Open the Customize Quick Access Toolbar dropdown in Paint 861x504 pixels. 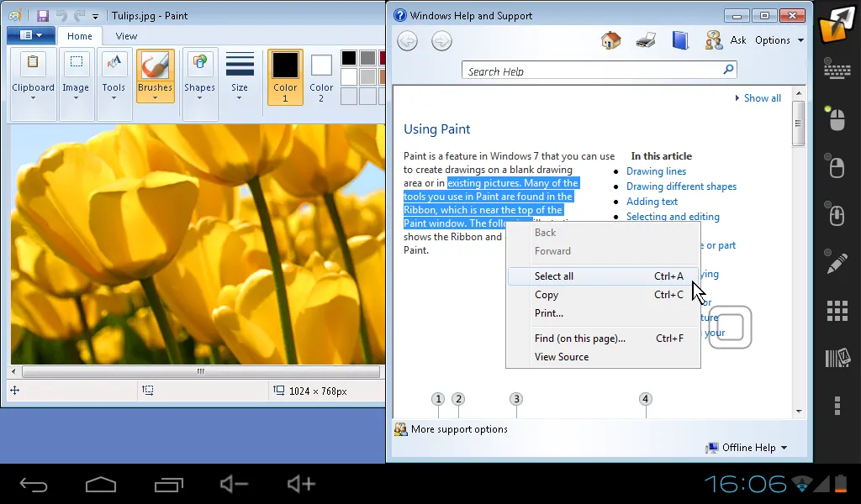pos(95,17)
